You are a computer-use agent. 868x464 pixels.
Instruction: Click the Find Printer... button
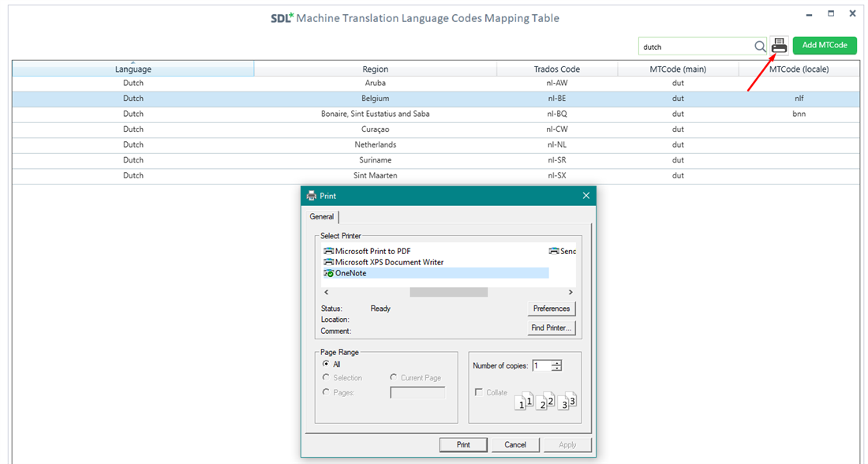[552, 327]
